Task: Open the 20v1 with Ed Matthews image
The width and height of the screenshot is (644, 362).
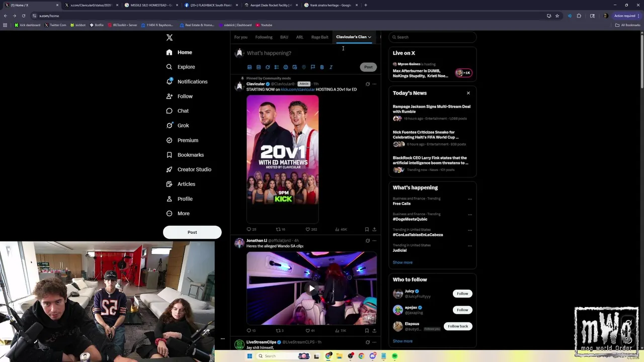Action: [x=282, y=159]
